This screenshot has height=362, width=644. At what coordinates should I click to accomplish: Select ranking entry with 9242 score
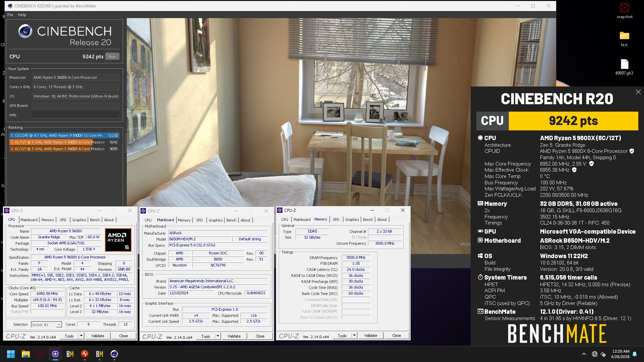(x=64, y=142)
